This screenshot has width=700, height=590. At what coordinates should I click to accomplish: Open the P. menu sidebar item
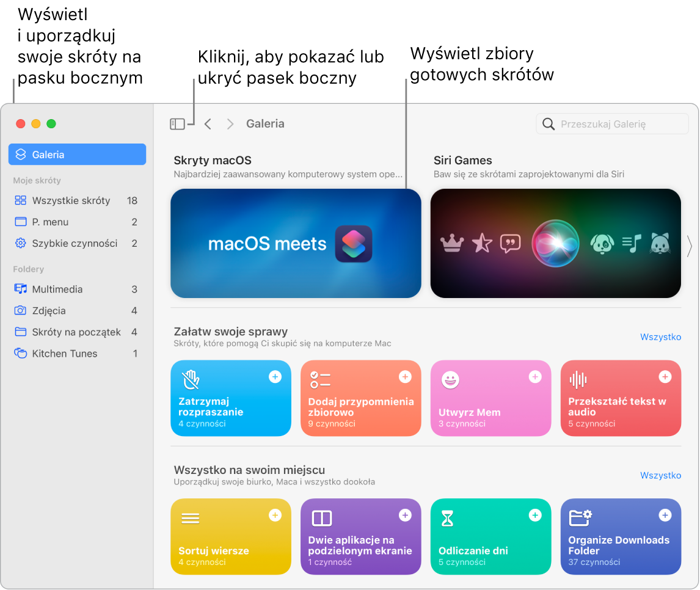point(50,222)
